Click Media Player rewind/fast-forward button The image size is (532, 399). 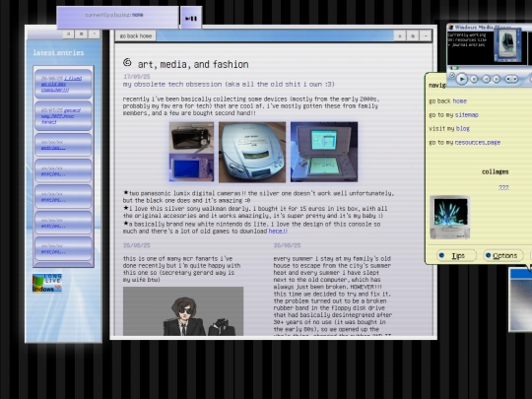(x=511, y=79)
